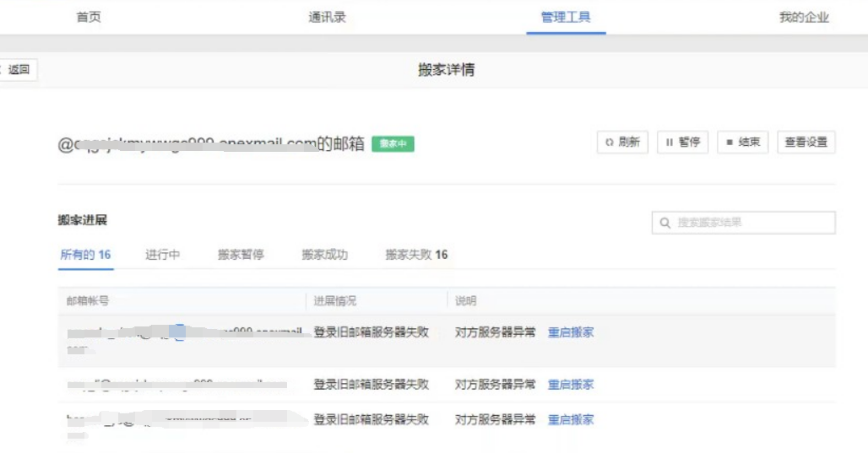Click 重启搬家 in the third account row
This screenshot has height=453, width=868.
571,419
